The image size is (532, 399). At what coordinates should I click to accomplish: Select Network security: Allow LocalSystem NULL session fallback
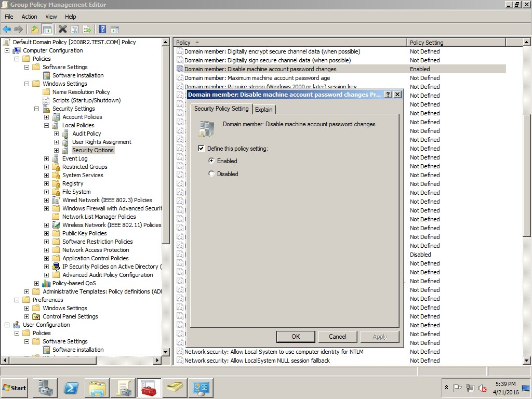coord(257,361)
